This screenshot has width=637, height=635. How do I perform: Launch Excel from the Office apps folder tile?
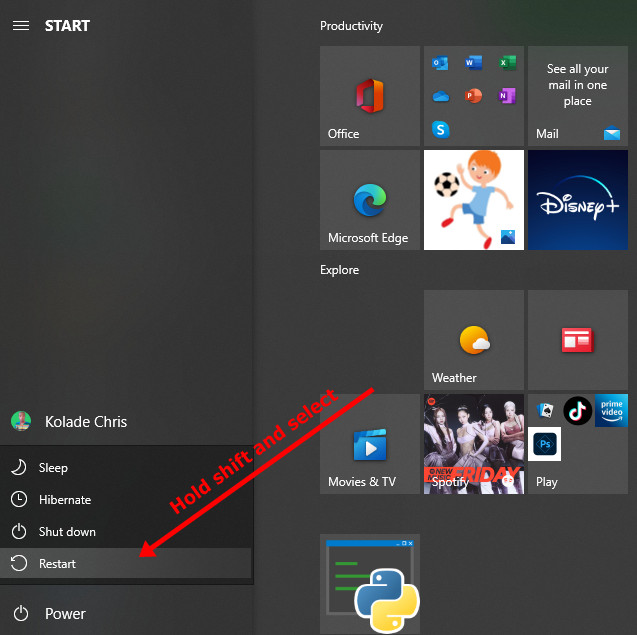coord(507,63)
